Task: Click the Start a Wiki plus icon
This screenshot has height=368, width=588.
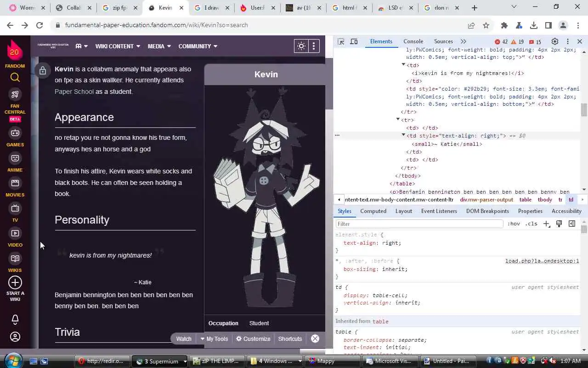Action: coord(15,282)
